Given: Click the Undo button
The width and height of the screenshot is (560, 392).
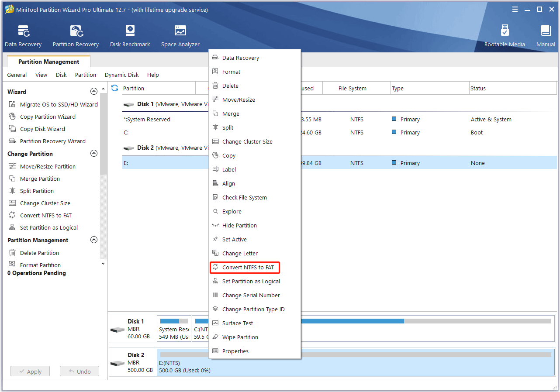Looking at the screenshot, I should click(x=80, y=371).
